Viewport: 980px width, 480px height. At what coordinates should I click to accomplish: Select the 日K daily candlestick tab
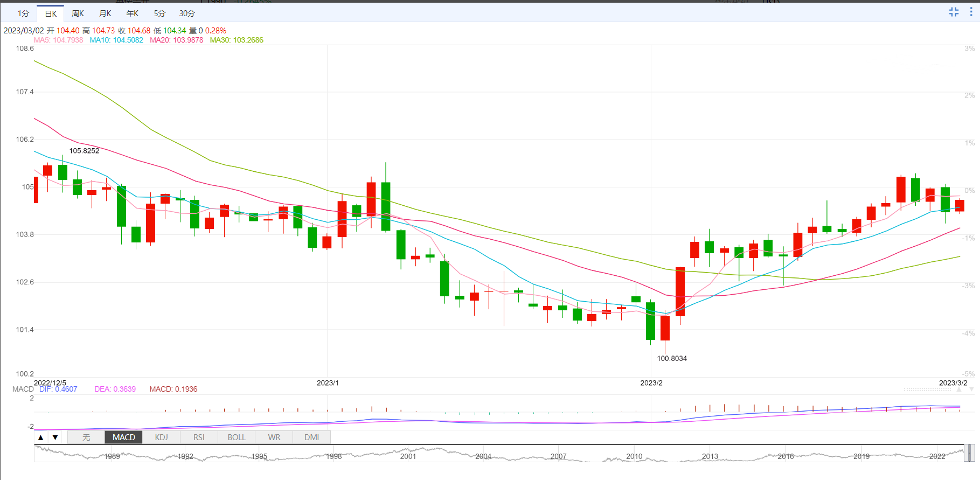pos(51,13)
